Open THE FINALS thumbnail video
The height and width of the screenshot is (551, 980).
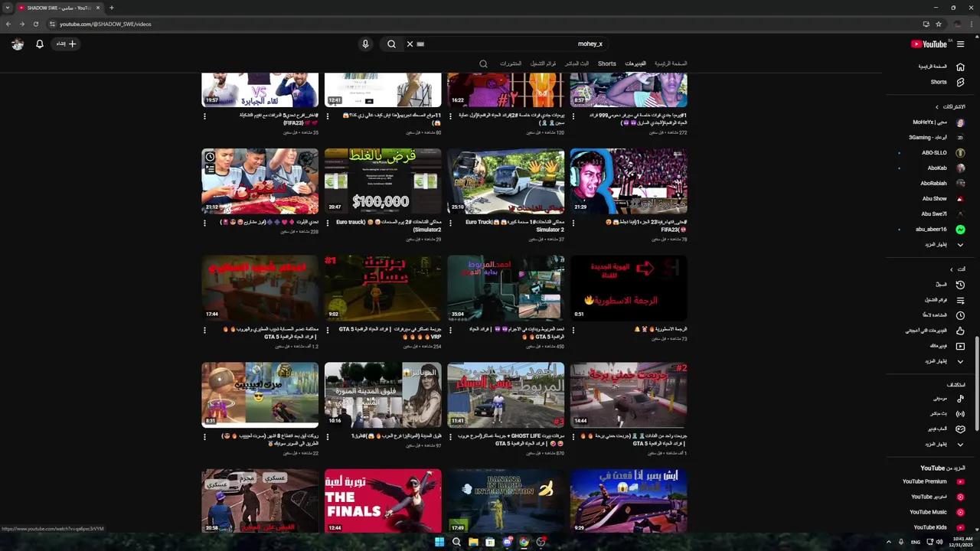click(x=383, y=501)
